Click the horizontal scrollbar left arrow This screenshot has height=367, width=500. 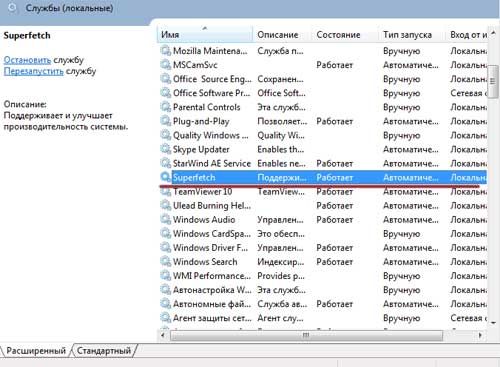coord(163,335)
